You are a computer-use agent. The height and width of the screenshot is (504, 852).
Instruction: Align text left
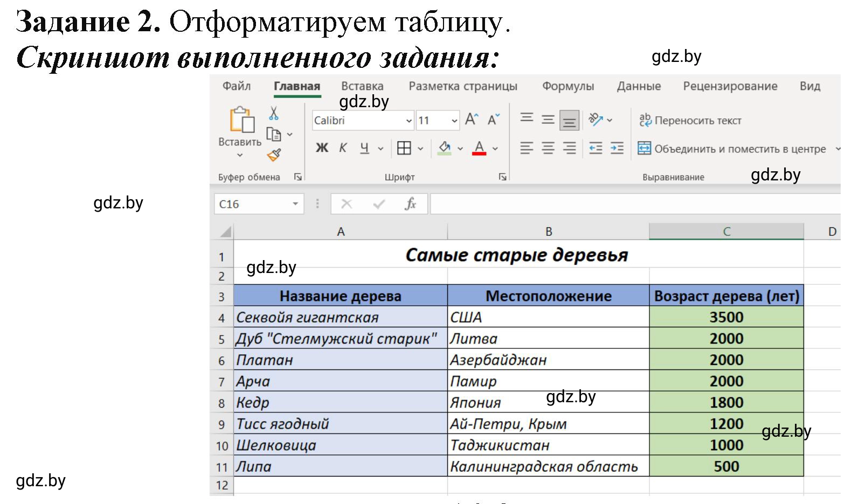click(527, 148)
